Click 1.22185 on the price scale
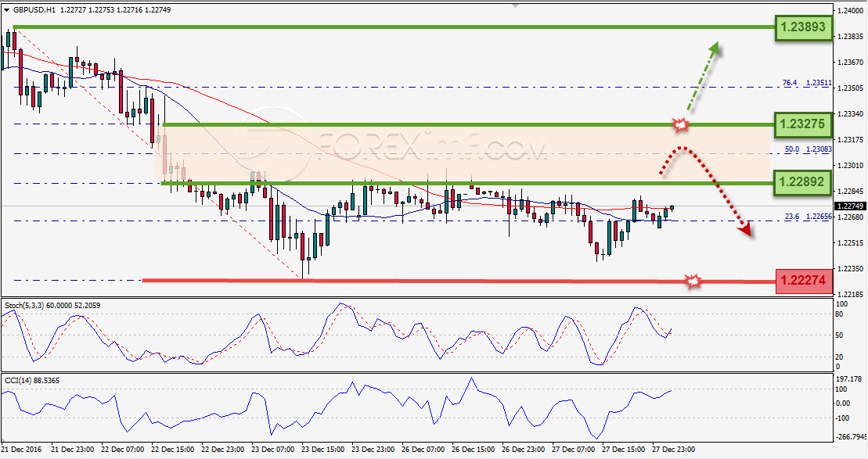This screenshot has width=868, height=459. [x=852, y=294]
